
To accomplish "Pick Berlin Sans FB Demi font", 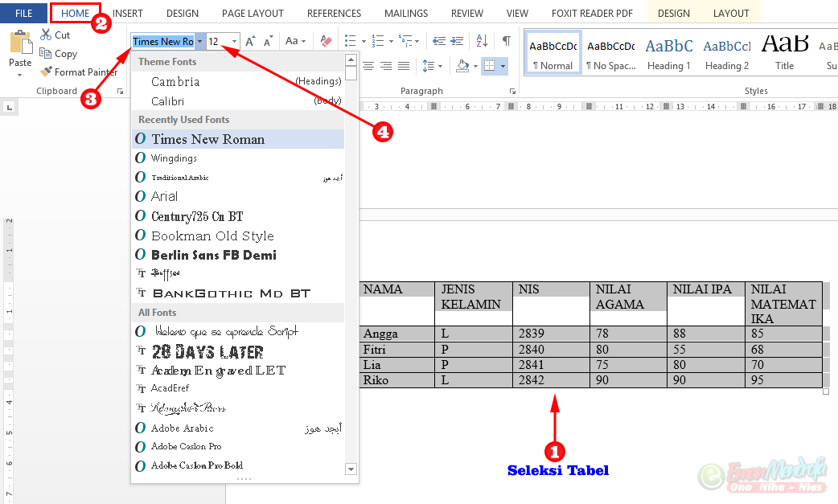I will (238, 255).
